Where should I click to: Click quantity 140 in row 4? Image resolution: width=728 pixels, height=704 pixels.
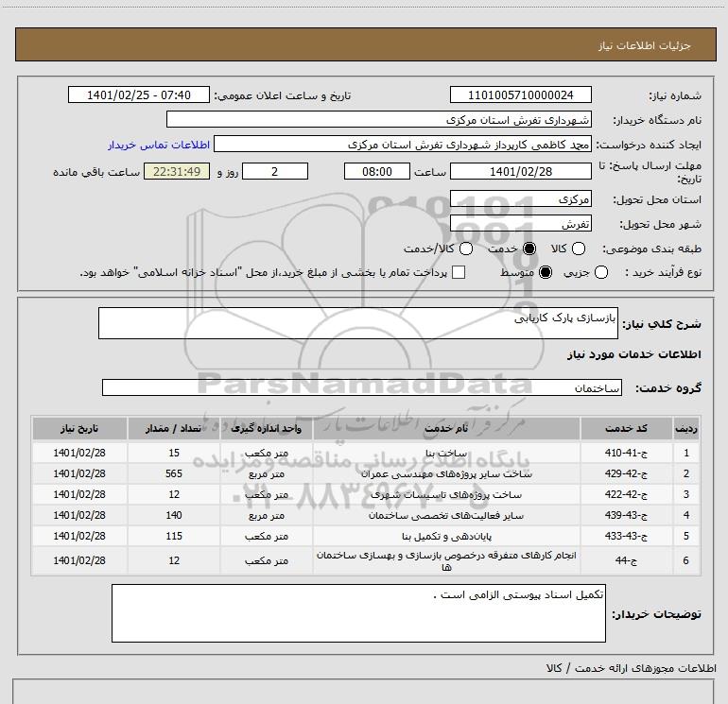click(x=174, y=515)
